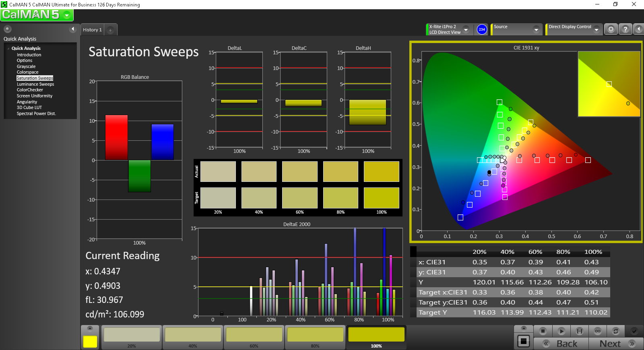Expand the Direct Display Control dropdown

pyautogui.click(x=597, y=29)
